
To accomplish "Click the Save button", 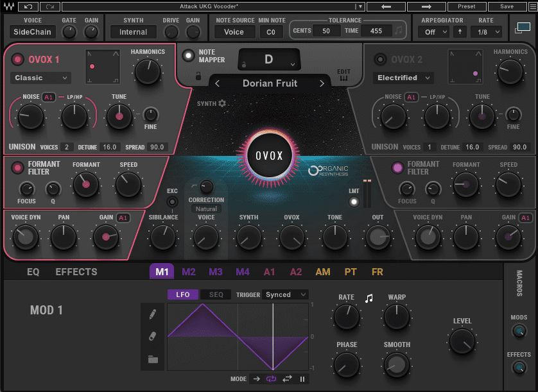I will (x=507, y=6).
